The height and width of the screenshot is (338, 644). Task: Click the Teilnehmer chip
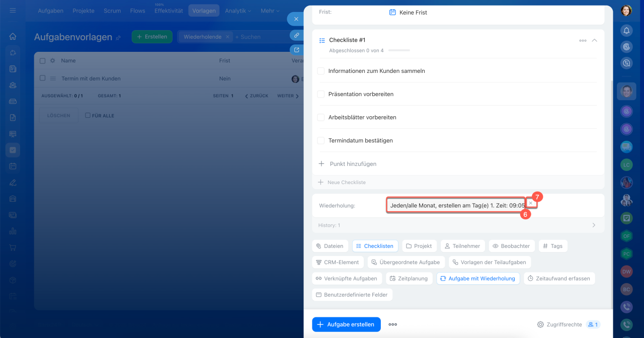click(463, 246)
